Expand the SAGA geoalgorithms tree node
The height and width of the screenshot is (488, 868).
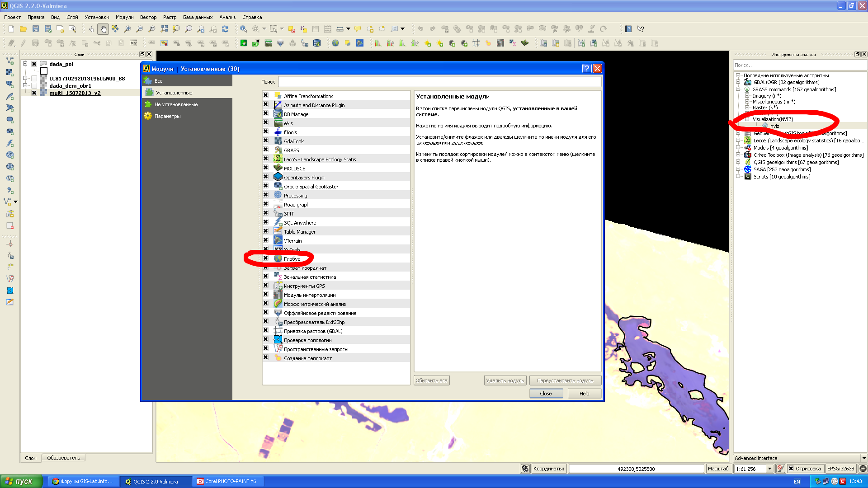point(739,169)
